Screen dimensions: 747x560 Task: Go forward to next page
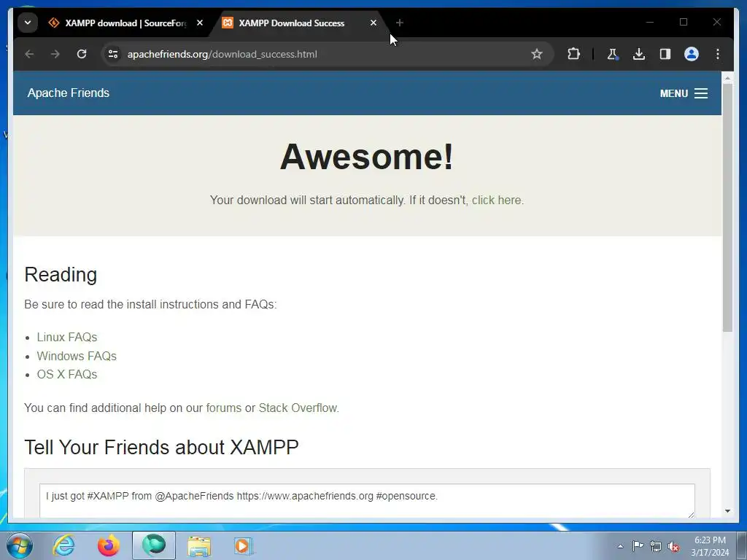tap(55, 54)
